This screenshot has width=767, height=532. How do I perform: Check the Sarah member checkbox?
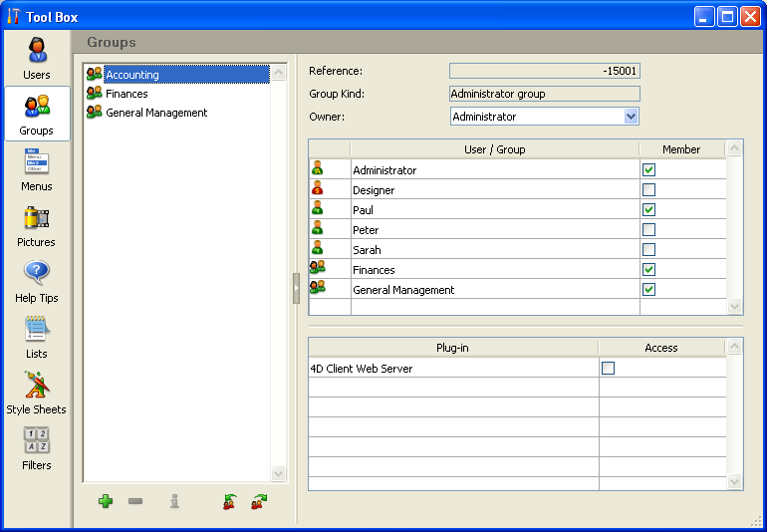click(x=648, y=250)
